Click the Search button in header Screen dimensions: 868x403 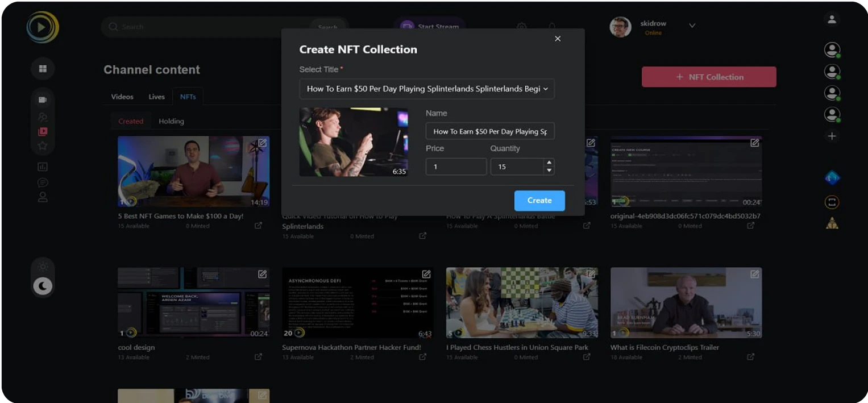[x=328, y=27]
